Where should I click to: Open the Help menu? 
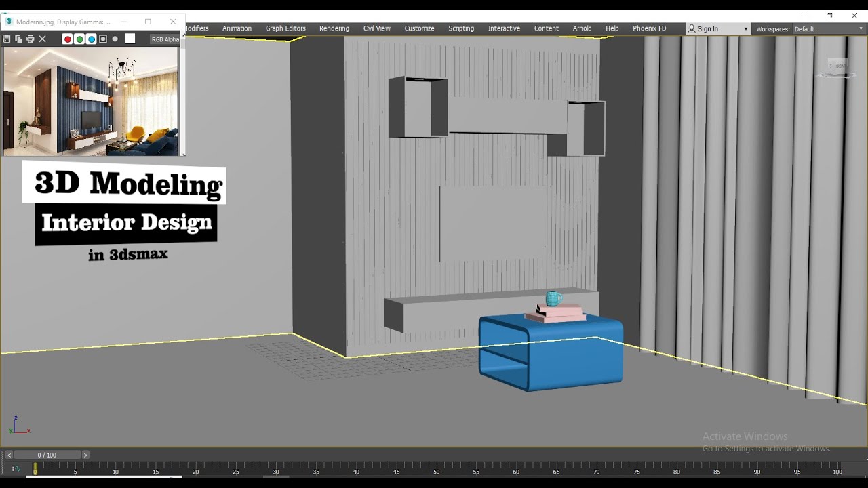pos(612,28)
